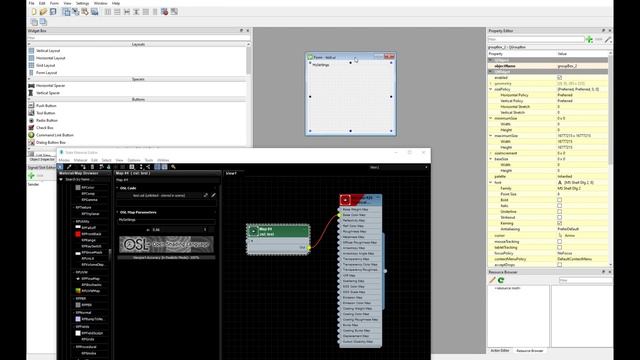
Task: Click the OSL file name button
Action: pos(159,196)
